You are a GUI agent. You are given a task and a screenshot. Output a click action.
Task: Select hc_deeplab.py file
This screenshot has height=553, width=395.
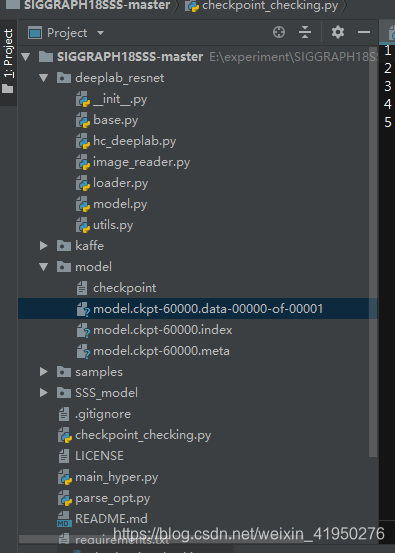click(x=134, y=141)
